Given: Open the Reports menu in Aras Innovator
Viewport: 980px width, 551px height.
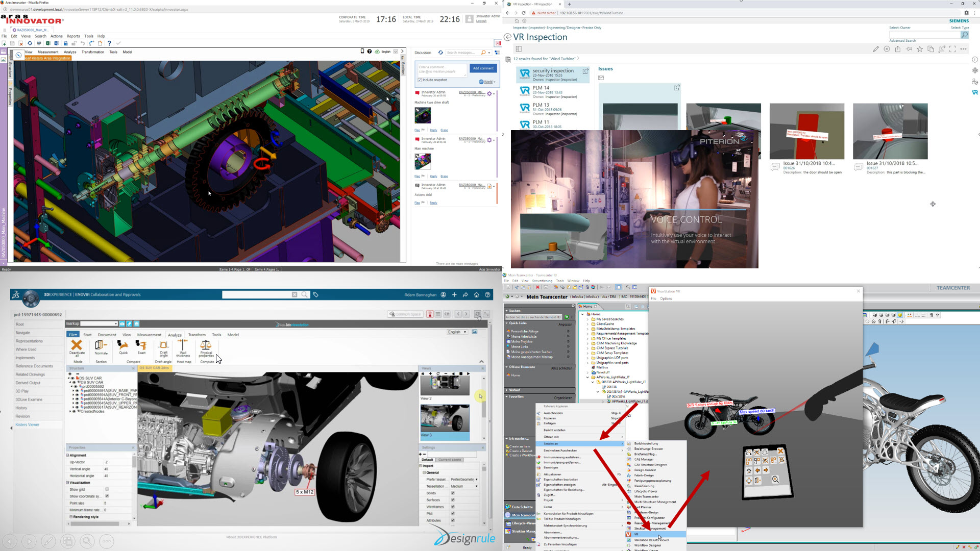Looking at the screenshot, I should pyautogui.click(x=73, y=36).
